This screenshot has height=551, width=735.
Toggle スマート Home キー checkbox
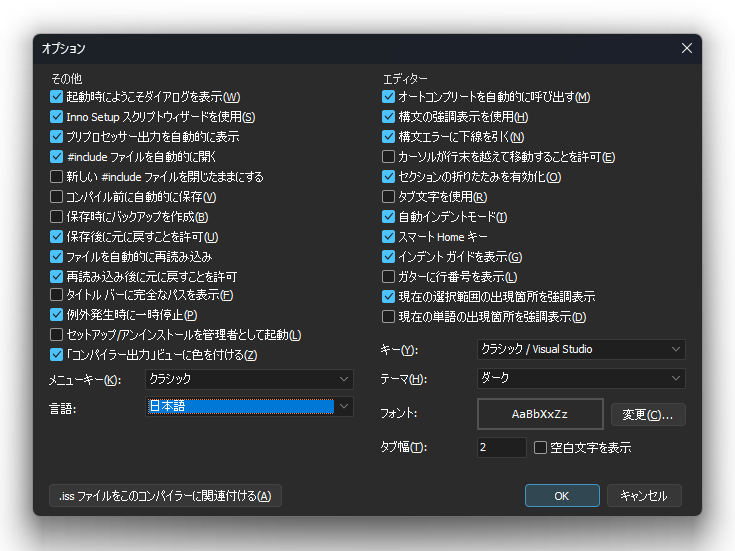coord(388,237)
